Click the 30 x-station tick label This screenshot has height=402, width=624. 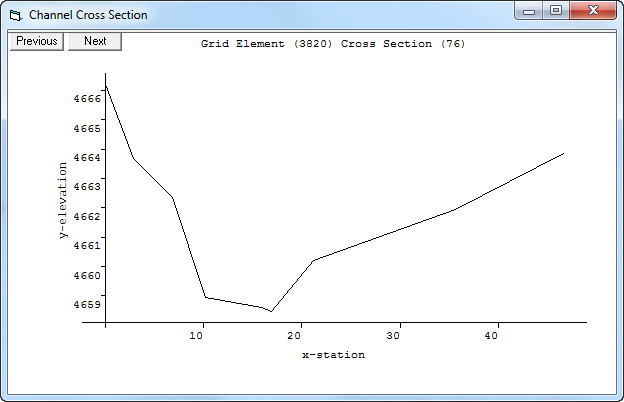(x=399, y=336)
